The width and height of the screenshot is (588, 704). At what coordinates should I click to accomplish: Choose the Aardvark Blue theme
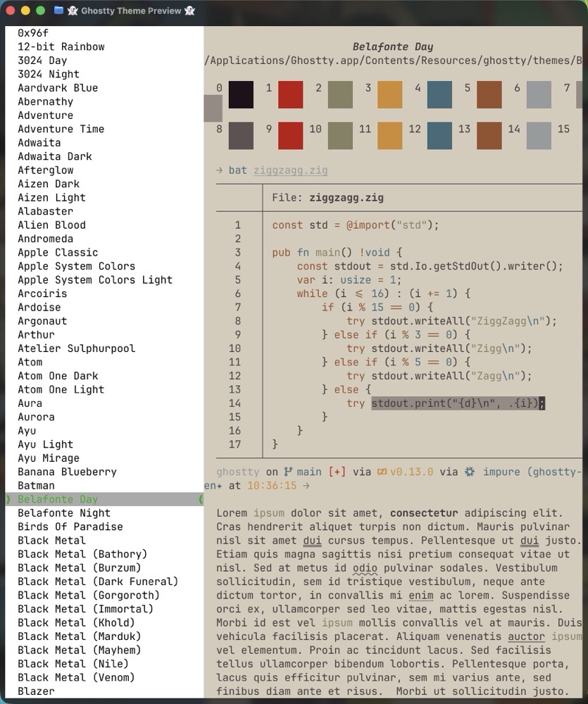coord(58,88)
